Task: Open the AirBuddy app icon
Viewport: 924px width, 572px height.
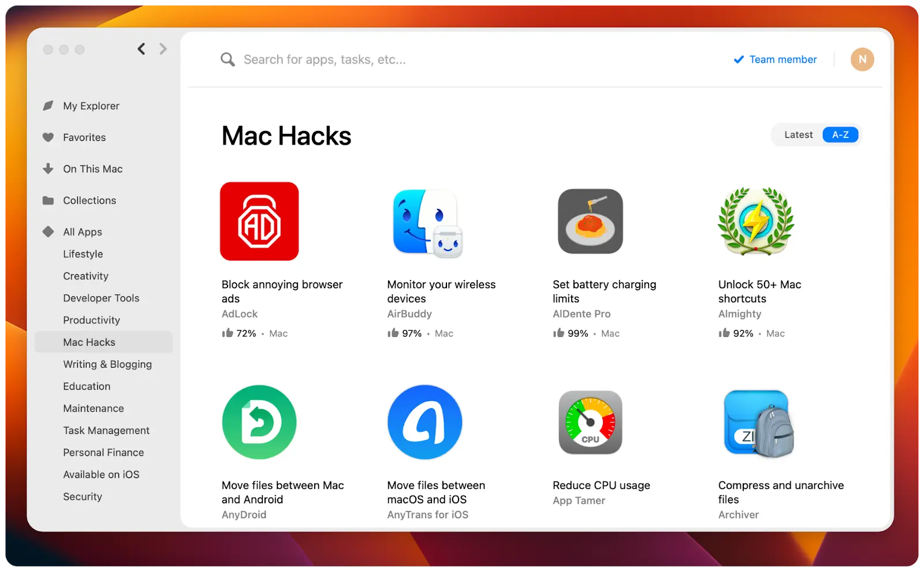Action: click(427, 223)
